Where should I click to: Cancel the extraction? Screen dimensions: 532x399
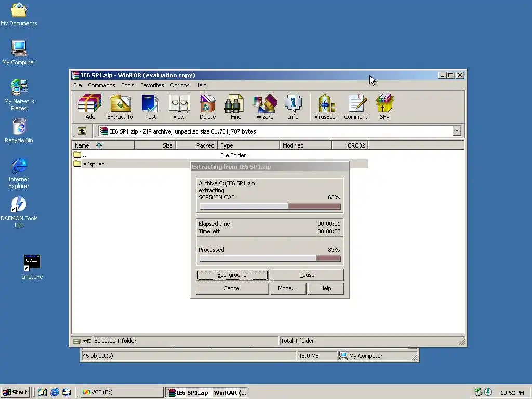[232, 288]
